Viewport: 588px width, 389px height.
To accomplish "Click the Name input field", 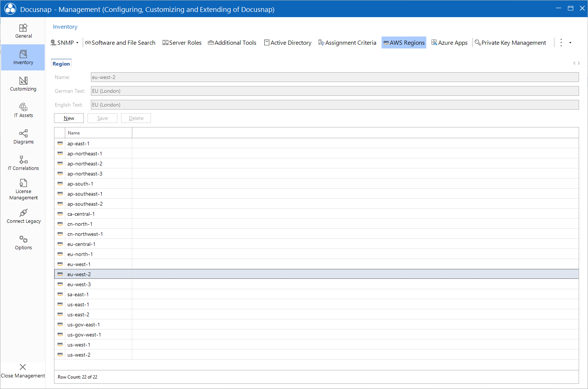I will (335, 77).
